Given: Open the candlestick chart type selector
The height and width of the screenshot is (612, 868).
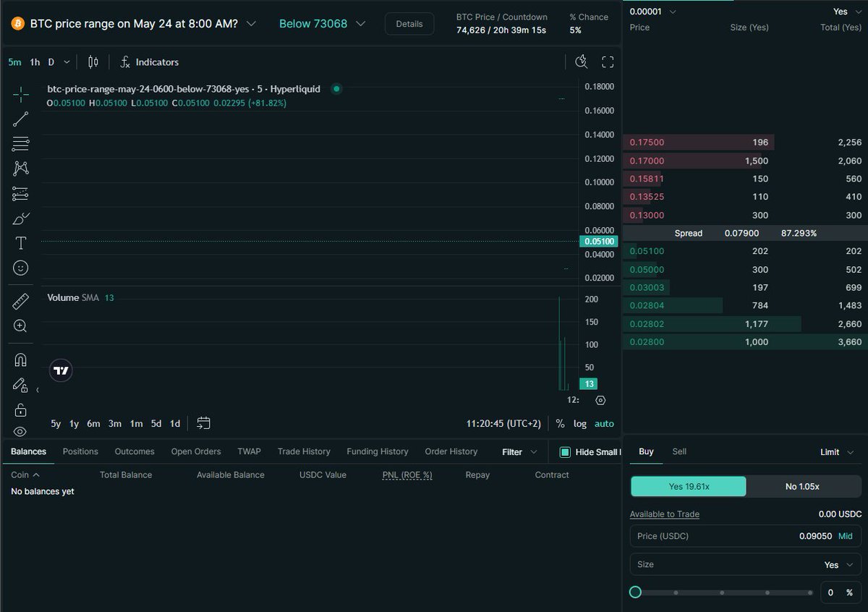Looking at the screenshot, I should pos(93,62).
